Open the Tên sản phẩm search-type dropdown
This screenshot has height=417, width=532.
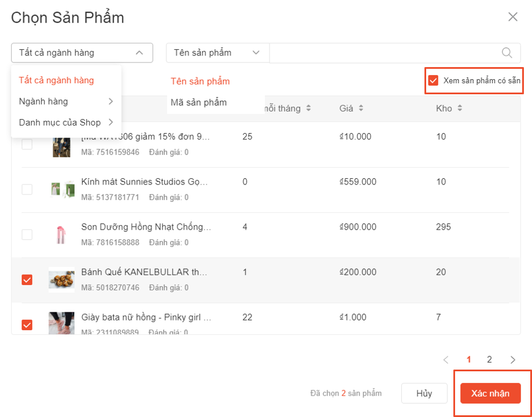pos(217,53)
